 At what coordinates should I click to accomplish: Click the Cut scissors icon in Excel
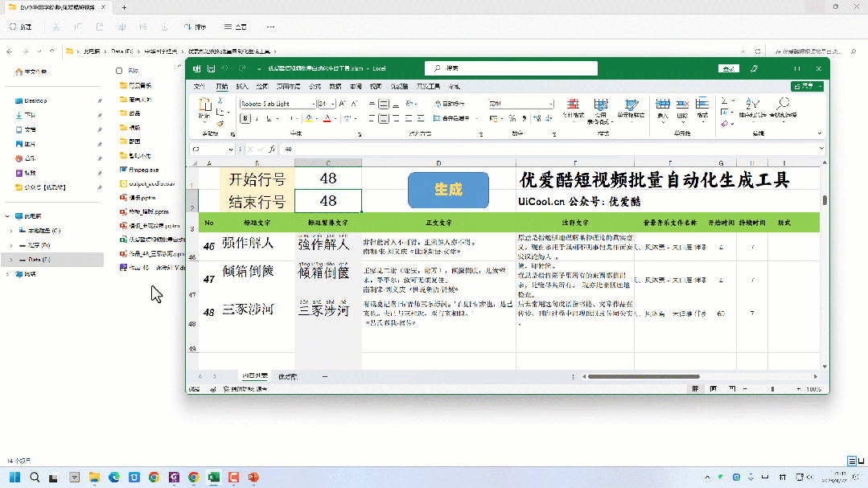[x=220, y=100]
